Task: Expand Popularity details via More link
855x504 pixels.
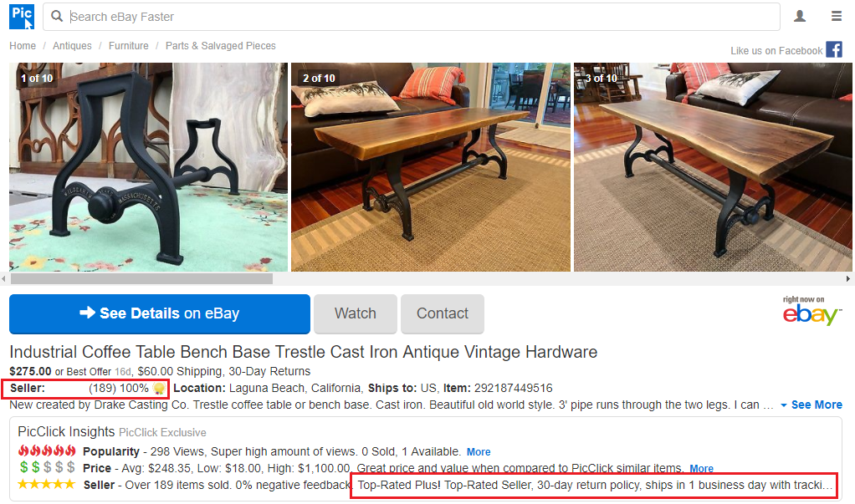Action: coord(479,451)
